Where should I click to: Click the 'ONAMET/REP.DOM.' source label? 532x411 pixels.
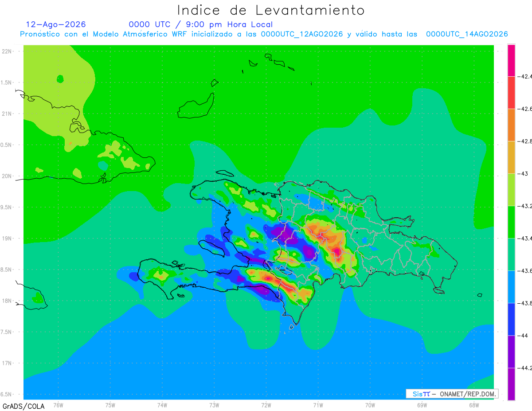coord(467,394)
